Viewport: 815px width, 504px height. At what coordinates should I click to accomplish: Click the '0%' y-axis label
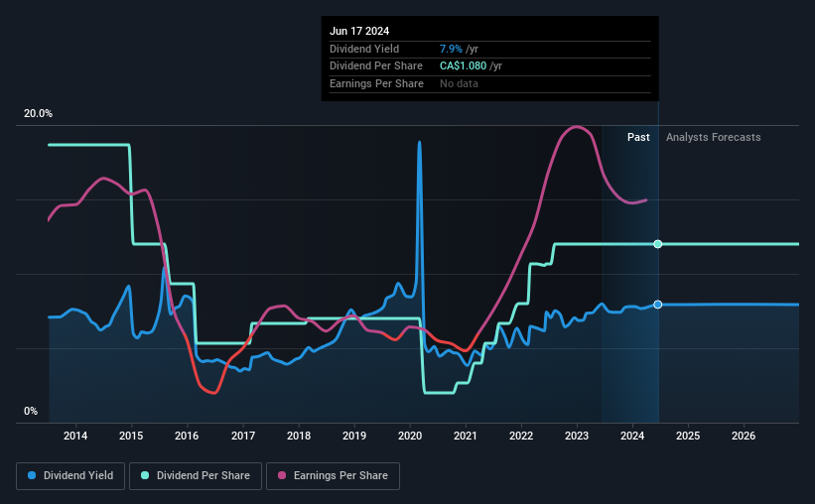31,411
